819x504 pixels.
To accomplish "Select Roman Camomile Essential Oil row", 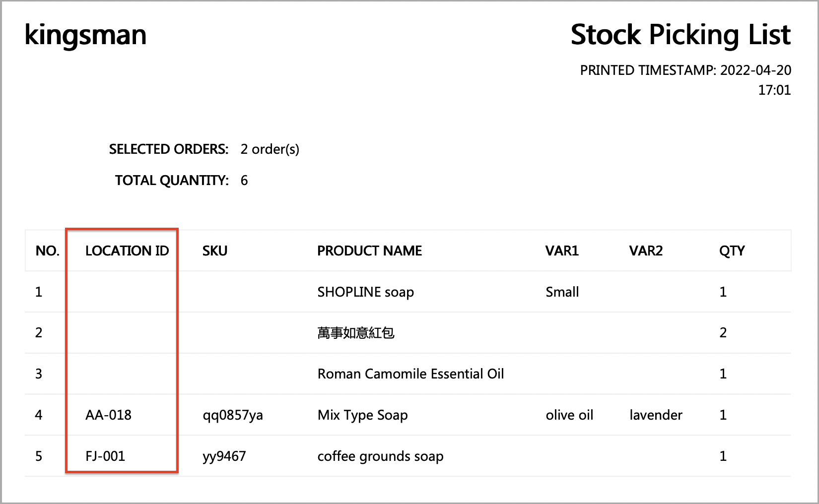I will tap(410, 374).
